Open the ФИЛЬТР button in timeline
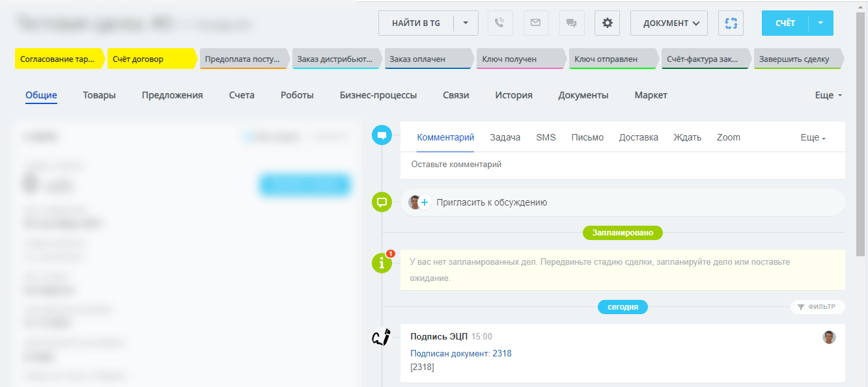The width and height of the screenshot is (868, 387). [x=818, y=307]
